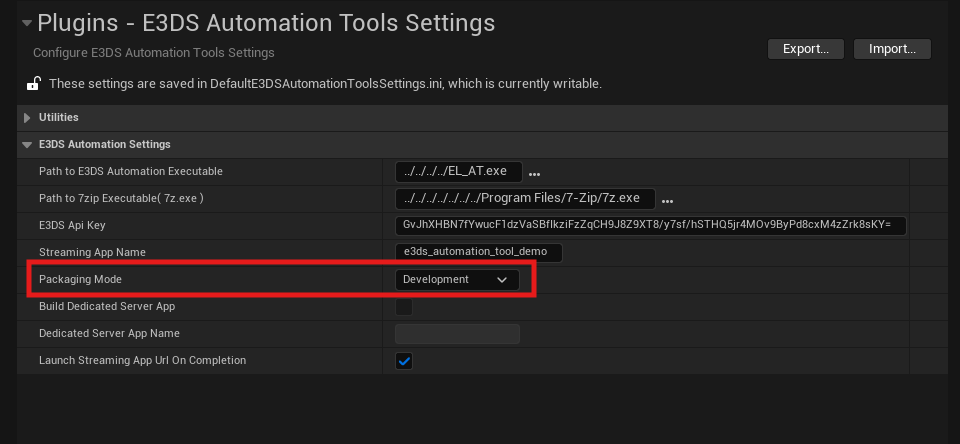Viewport: 960px width, 444px height.
Task: Collapse the Plugins settings title arrow
Action: [x=27, y=23]
